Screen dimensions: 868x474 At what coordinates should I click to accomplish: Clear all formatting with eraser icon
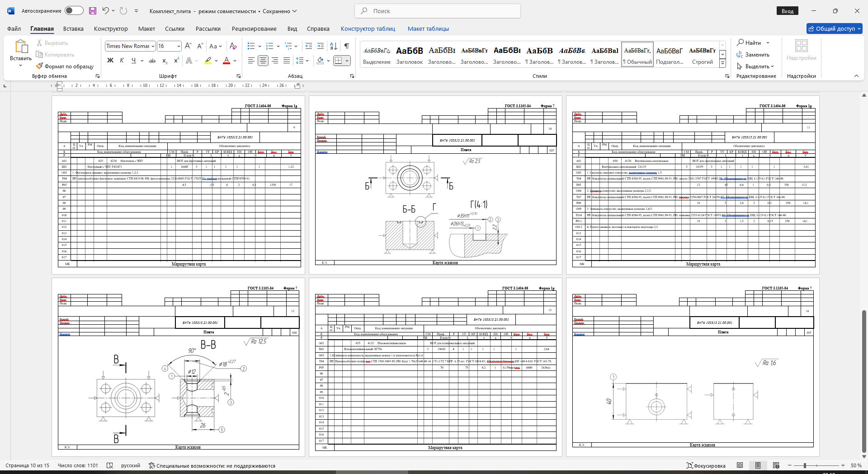(233, 46)
